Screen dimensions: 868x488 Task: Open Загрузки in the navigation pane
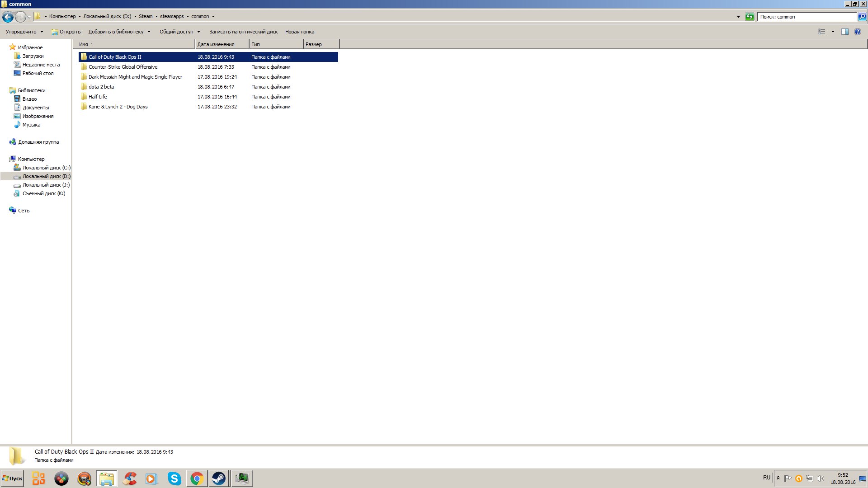(33, 56)
